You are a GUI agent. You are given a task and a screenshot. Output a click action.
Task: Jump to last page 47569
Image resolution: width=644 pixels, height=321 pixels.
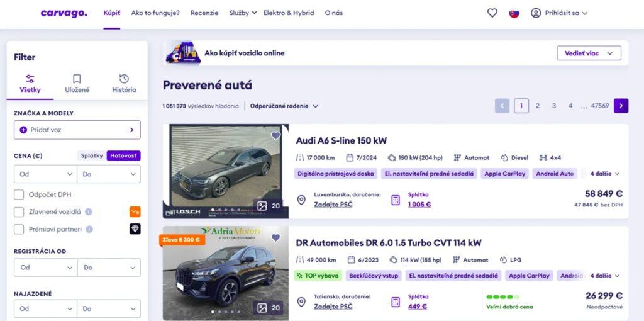[599, 106]
